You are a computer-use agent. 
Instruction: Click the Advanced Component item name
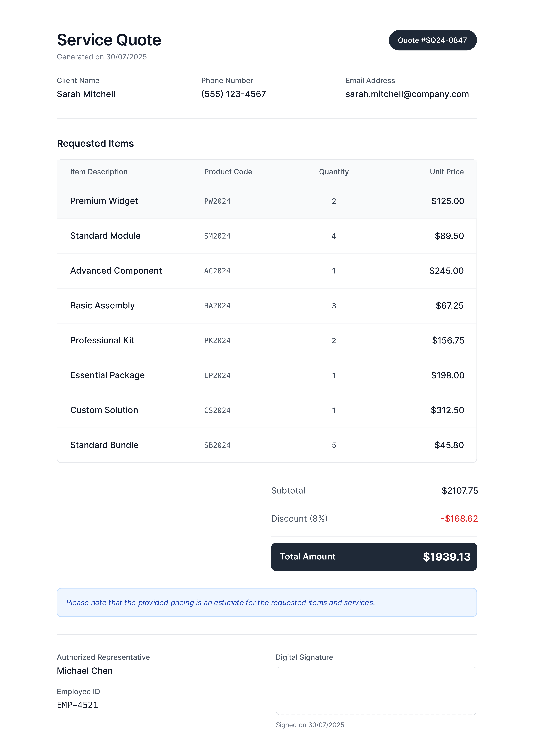[x=116, y=271]
